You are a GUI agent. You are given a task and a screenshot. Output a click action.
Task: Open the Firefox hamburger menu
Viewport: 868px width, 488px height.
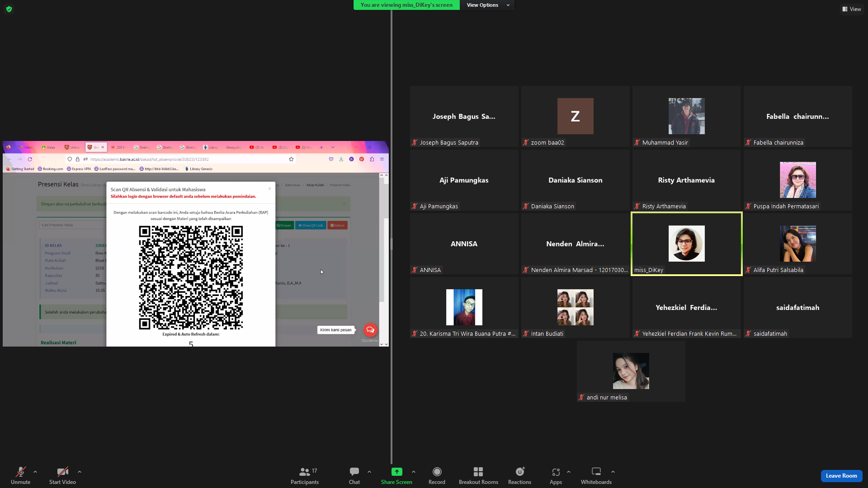pos(382,159)
